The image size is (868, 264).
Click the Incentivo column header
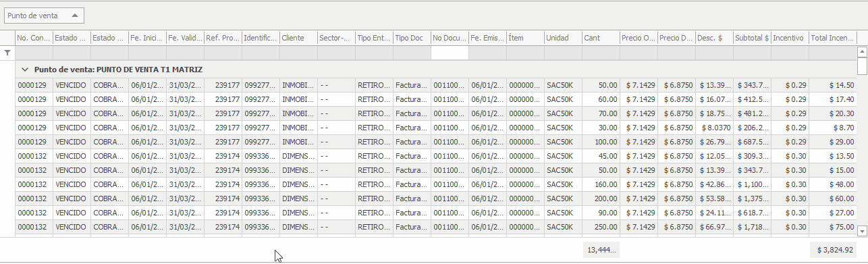tap(790, 38)
